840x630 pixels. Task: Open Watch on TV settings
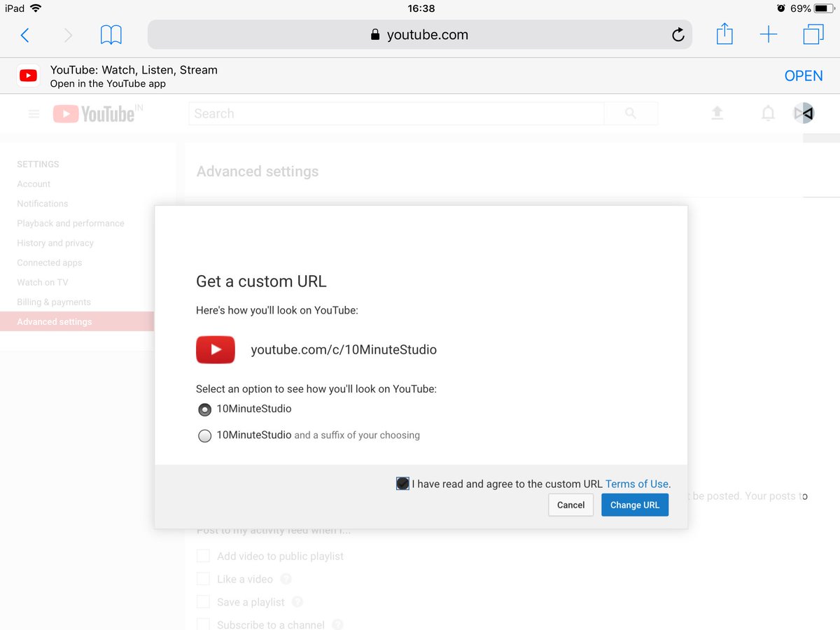click(x=43, y=282)
